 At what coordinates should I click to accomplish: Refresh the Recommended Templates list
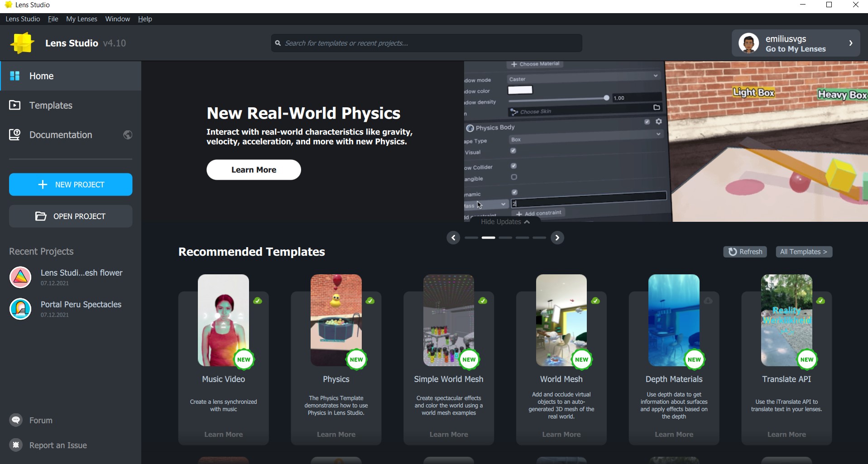click(x=744, y=252)
